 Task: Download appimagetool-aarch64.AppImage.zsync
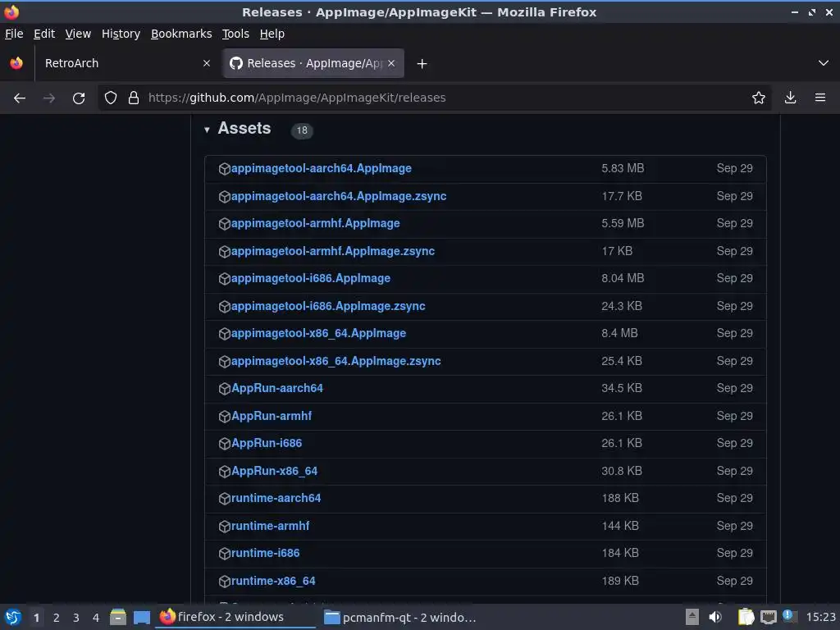click(x=339, y=196)
